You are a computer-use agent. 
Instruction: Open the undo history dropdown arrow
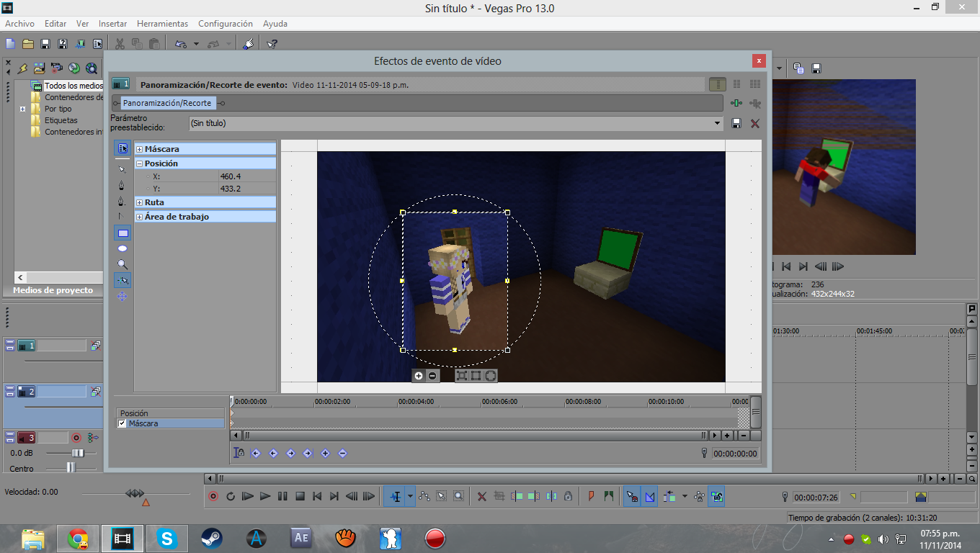pyautogui.click(x=196, y=44)
